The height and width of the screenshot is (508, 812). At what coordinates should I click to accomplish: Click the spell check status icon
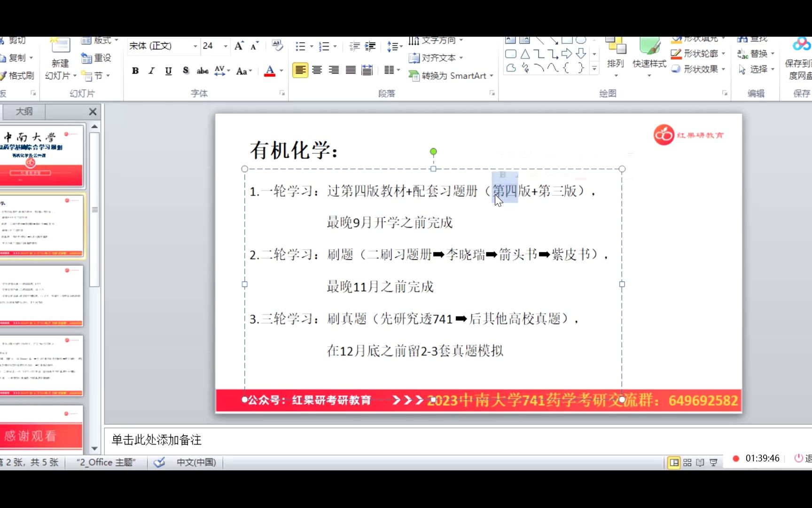click(x=159, y=462)
